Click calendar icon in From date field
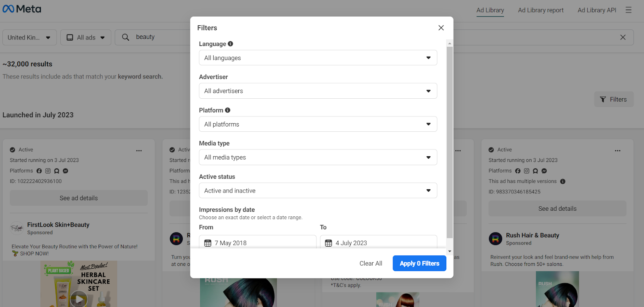The height and width of the screenshot is (307, 644). coord(208,243)
